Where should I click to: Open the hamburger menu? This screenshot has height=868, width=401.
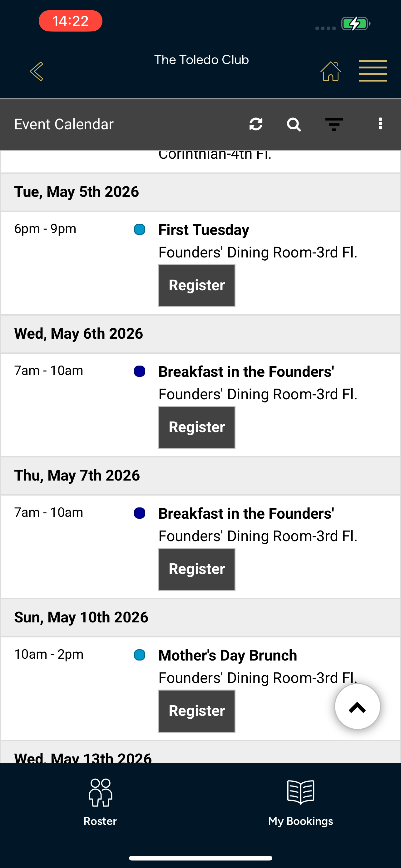click(x=373, y=71)
